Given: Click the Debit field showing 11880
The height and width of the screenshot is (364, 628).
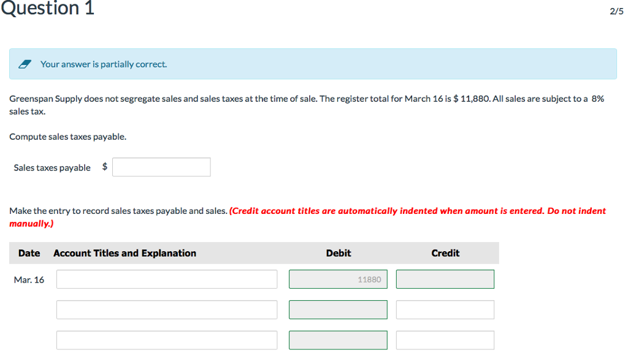Looking at the screenshot, I should [338, 279].
